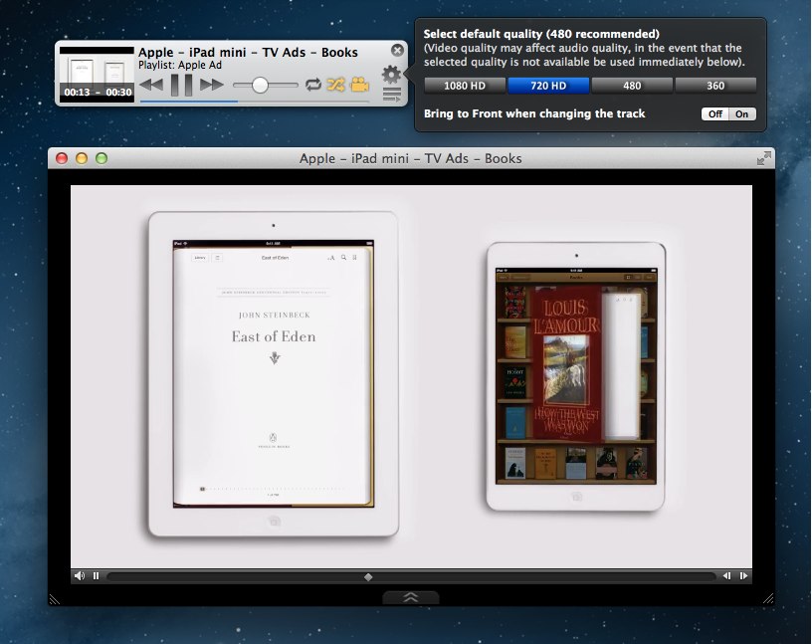Viewport: 812px width, 644px height.
Task: Click the video timeline playhead marker
Action: click(x=368, y=576)
